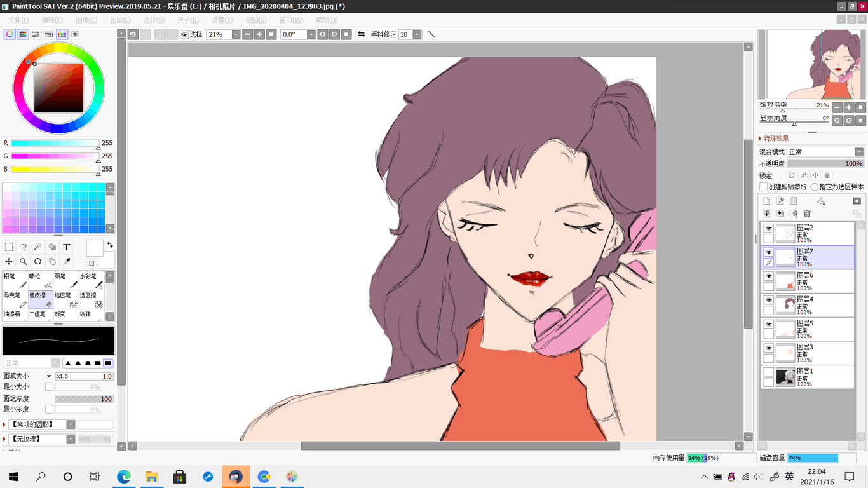Adjust the 画笔浓度 density slider
The height and width of the screenshot is (488, 868).
84,399
